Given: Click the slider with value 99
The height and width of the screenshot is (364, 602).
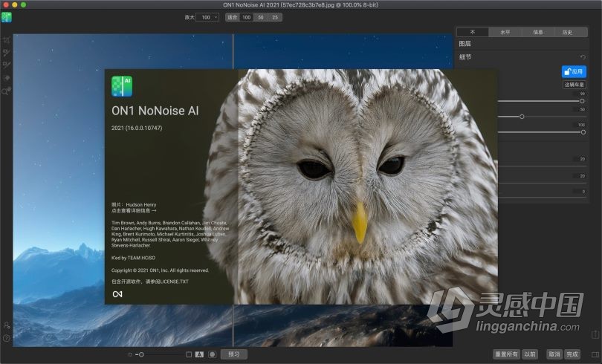Looking at the screenshot, I should point(541,101).
